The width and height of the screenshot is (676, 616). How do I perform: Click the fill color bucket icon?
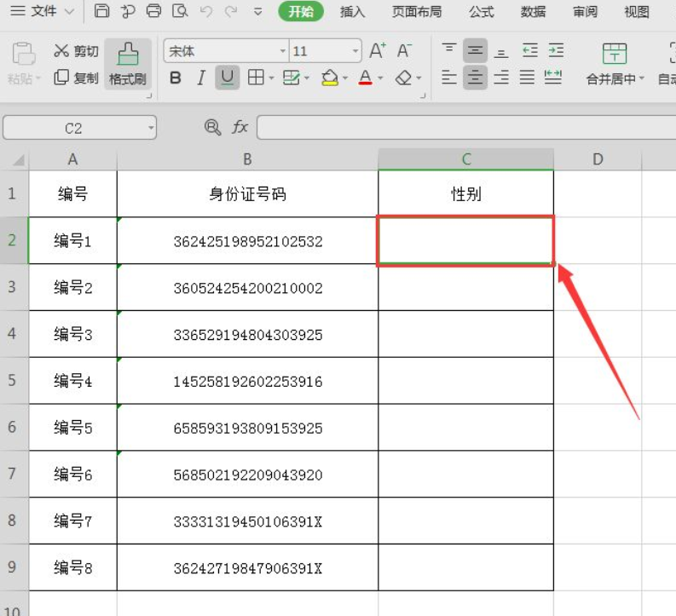(x=330, y=78)
